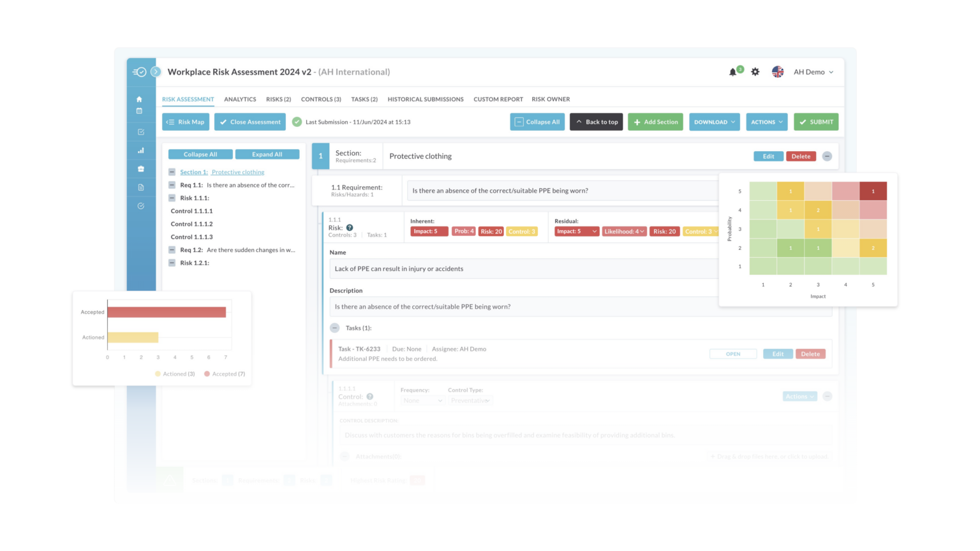Click the green Submit button
Image resolution: width=980 pixels, height=551 pixels.
tap(816, 122)
